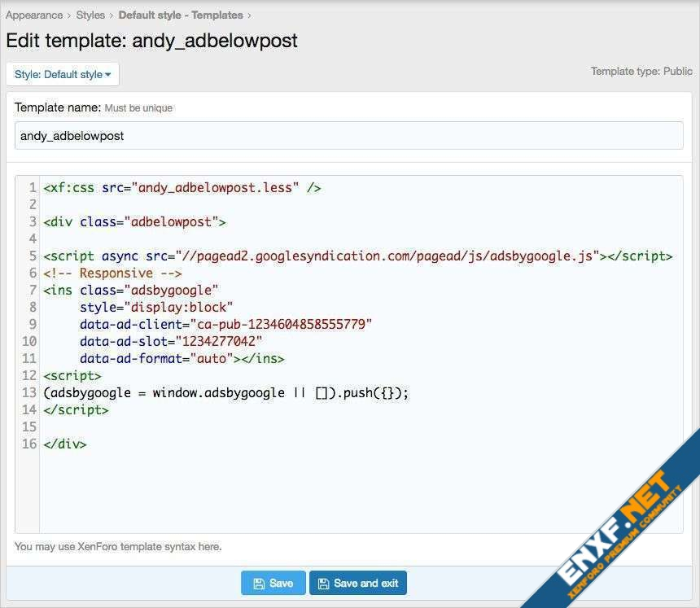Click the adsbygoogle push statement line

[225, 393]
